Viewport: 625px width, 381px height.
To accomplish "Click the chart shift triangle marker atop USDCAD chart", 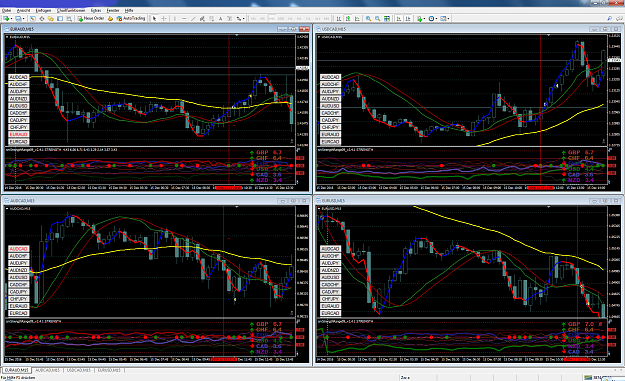I will (549, 35).
